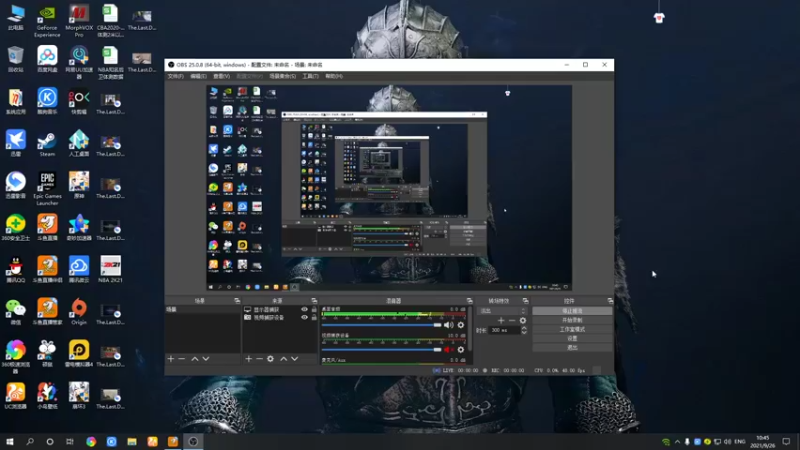Pop out the Scene Transitions dock with its float icon
This screenshot has height=450, width=800.
(526, 301)
